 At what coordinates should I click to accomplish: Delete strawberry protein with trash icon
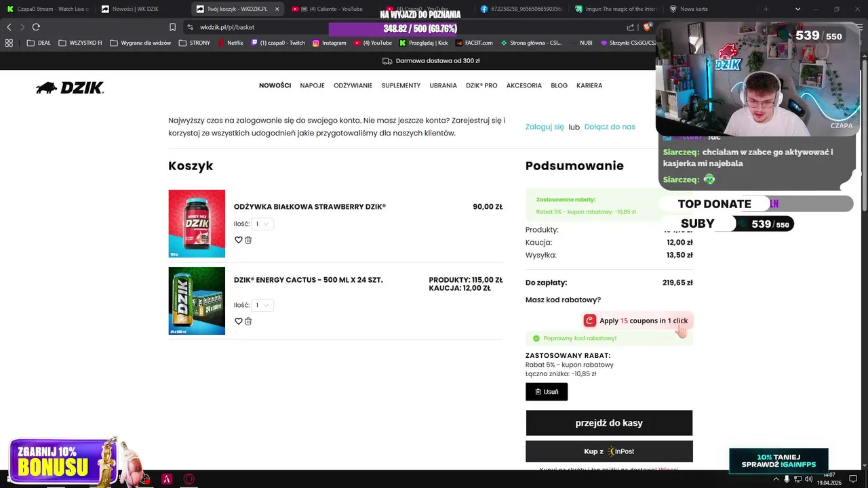[x=248, y=240]
